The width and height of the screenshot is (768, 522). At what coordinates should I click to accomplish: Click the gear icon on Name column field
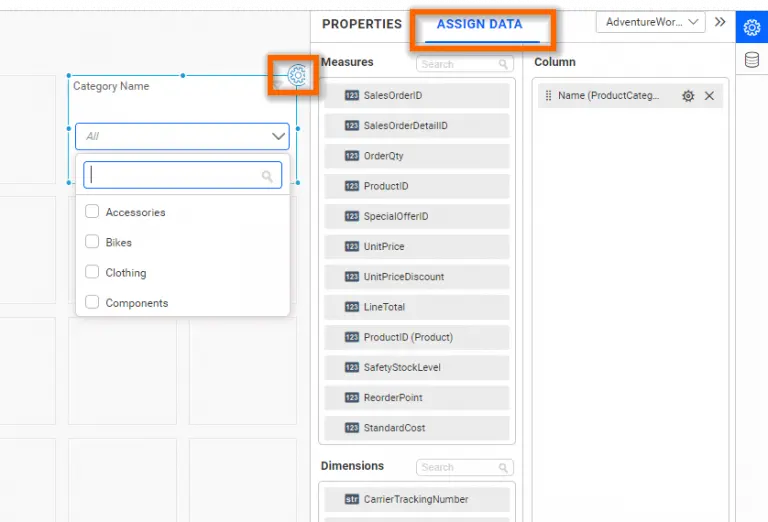pyautogui.click(x=688, y=96)
